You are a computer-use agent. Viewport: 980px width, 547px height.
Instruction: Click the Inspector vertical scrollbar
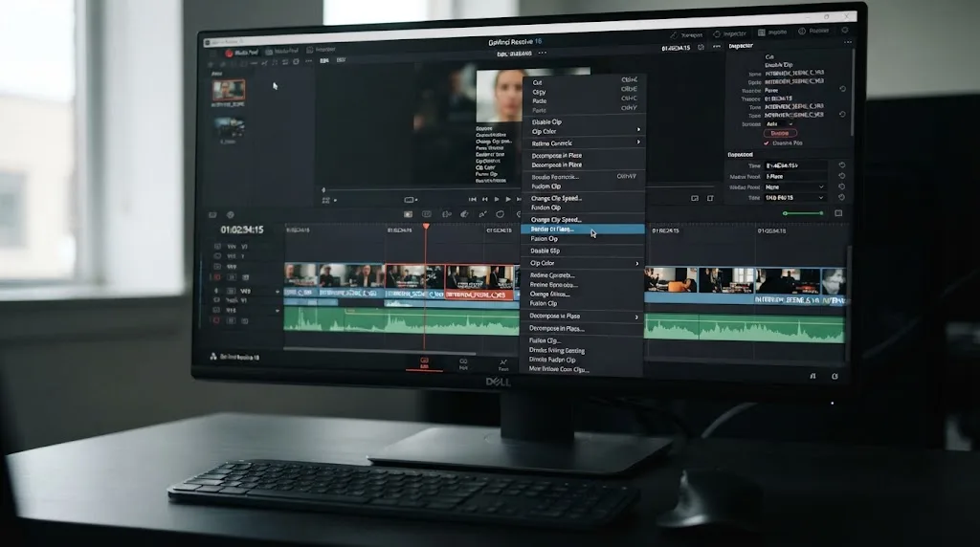click(852, 94)
